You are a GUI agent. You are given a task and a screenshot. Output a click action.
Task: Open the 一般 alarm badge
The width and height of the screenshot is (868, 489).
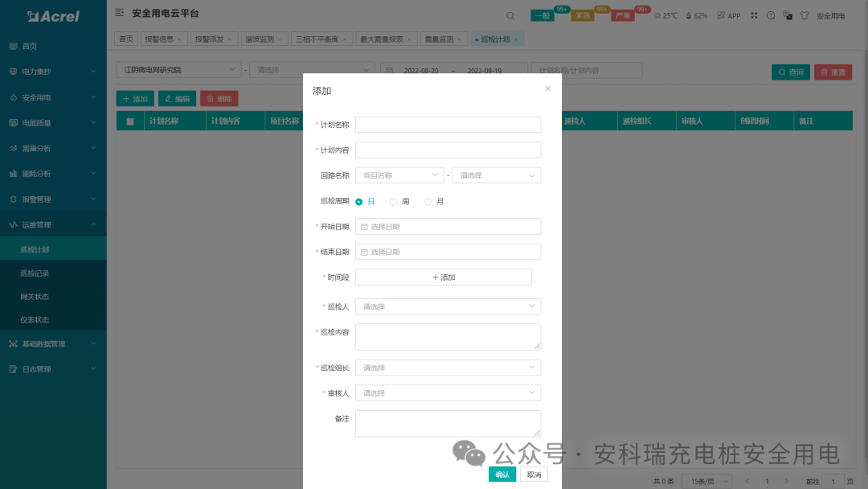tap(542, 15)
